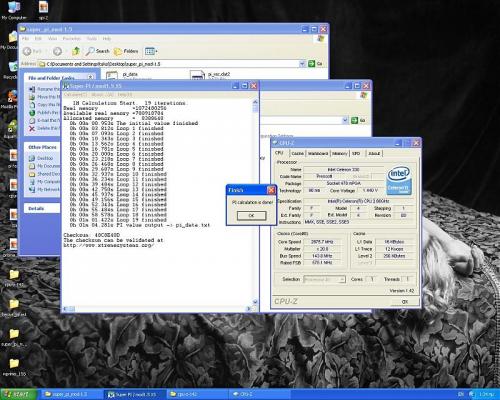This screenshot has height=400, width=500.
Task: Click the lowest folder icon on the desktop
Action: 14,367
